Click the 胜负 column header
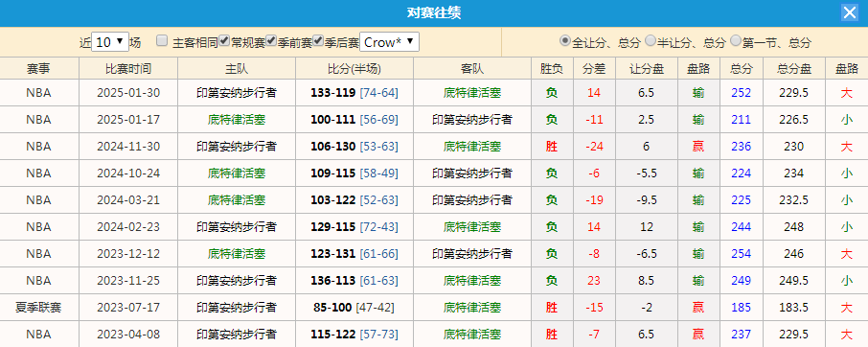 click(551, 69)
